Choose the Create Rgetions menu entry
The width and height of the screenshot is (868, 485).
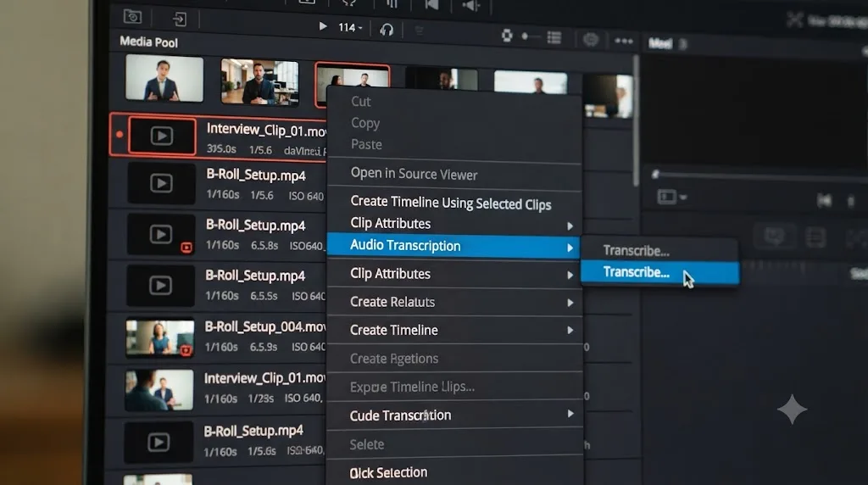point(394,358)
